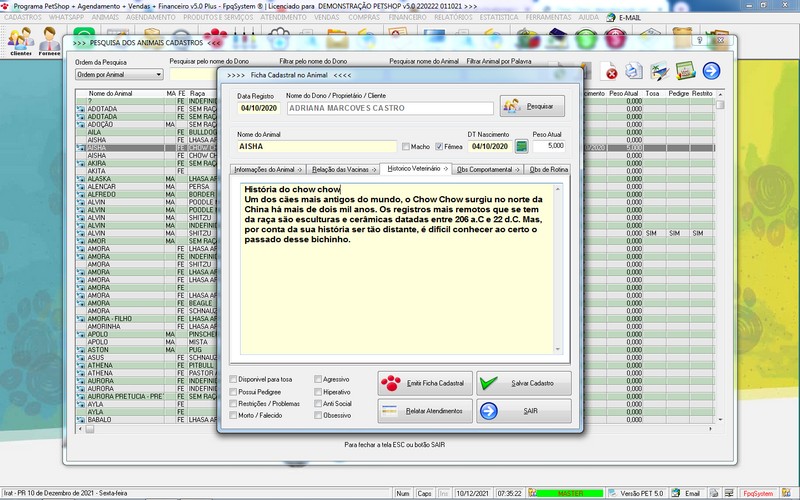
Task: Click the Nome do Animal field AISHA
Action: coord(317,146)
